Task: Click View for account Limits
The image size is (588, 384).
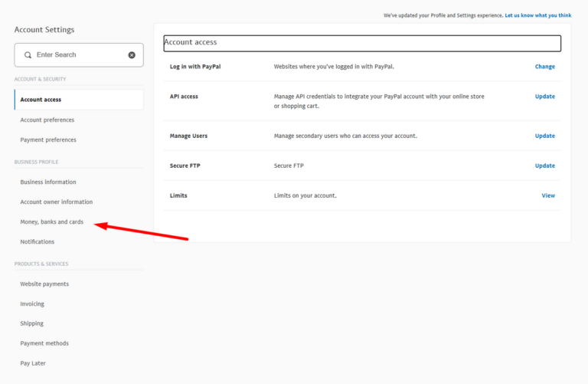Action: click(548, 195)
